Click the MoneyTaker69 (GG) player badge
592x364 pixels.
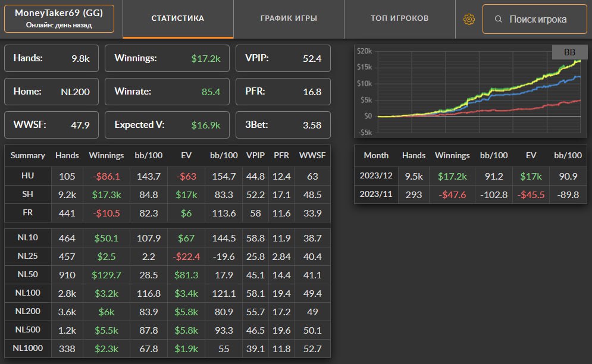click(59, 18)
